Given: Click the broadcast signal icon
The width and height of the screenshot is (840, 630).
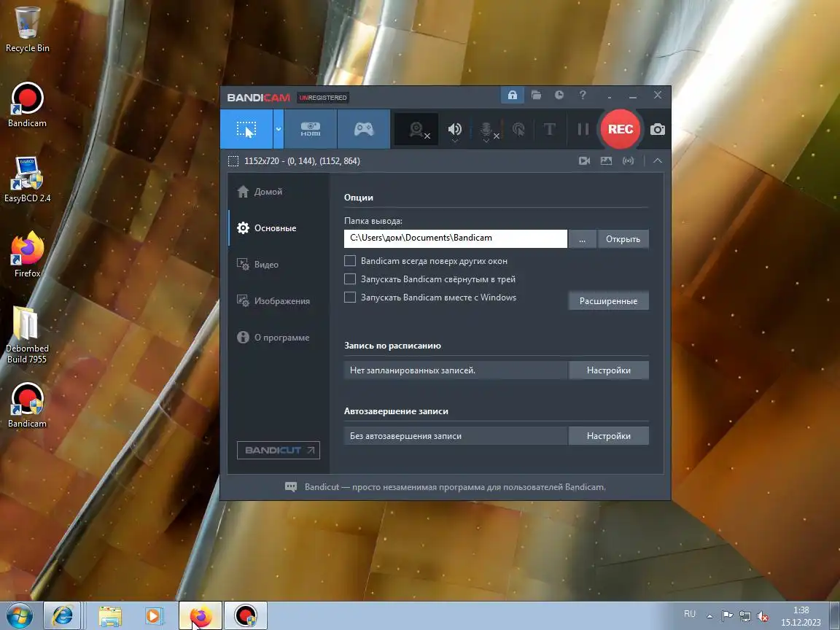Looking at the screenshot, I should [628, 160].
